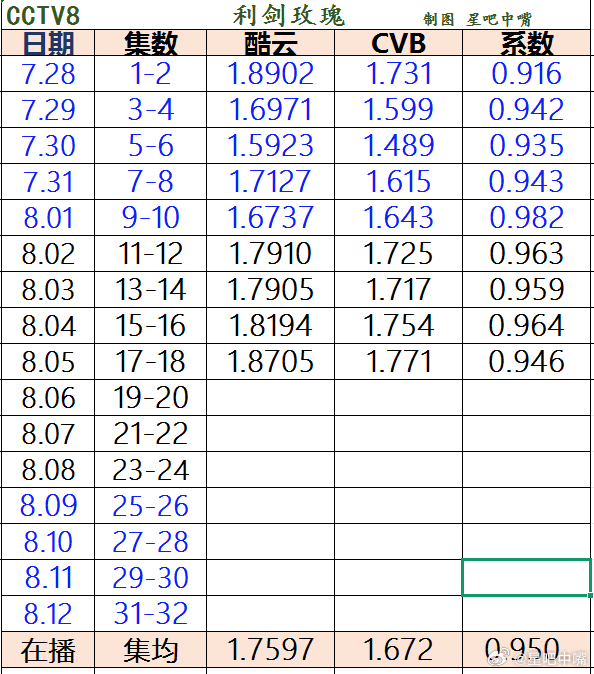Screen dimensions: 594x674
Task: Select the 在播 summary cell
Action: click(48, 650)
